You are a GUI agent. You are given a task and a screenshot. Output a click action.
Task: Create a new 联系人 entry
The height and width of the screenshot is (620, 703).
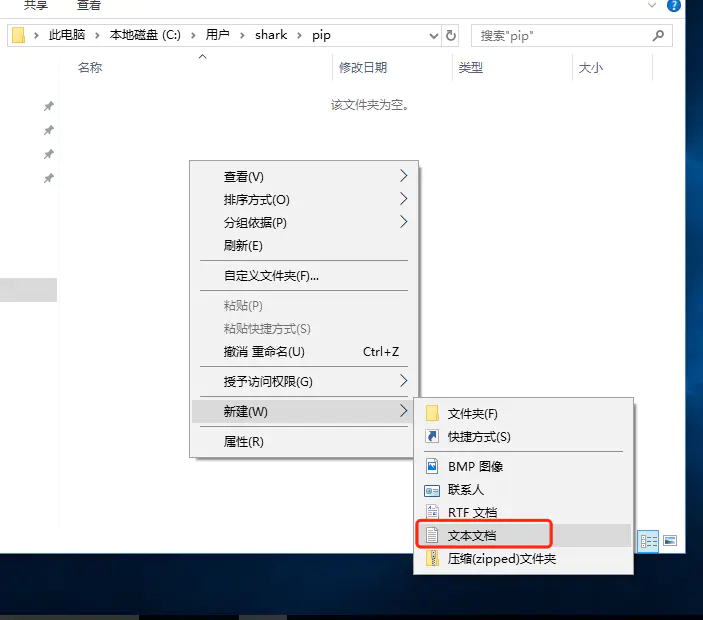point(523,490)
